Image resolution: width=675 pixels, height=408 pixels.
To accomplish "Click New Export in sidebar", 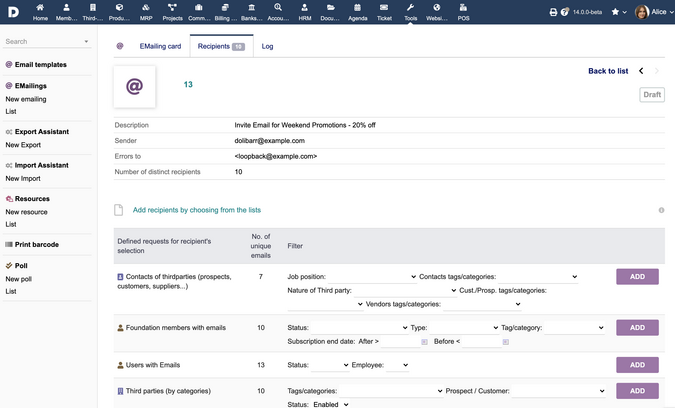I will click(23, 145).
